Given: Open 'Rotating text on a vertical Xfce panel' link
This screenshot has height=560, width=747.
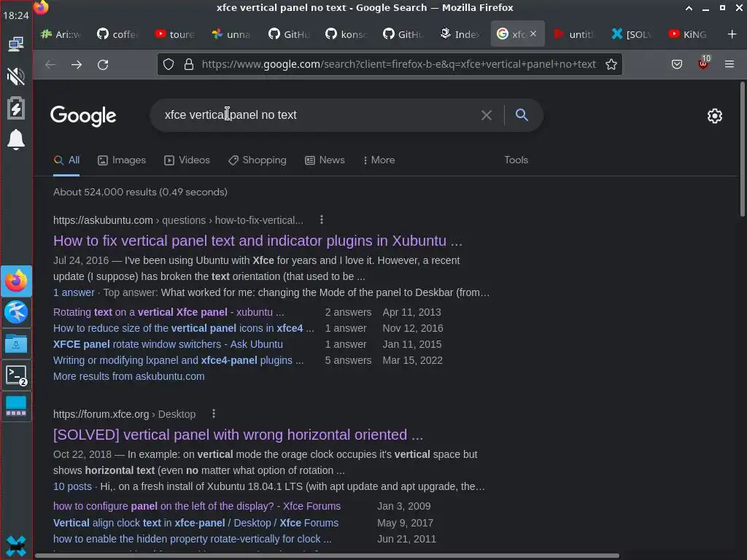Looking at the screenshot, I should click(169, 312).
